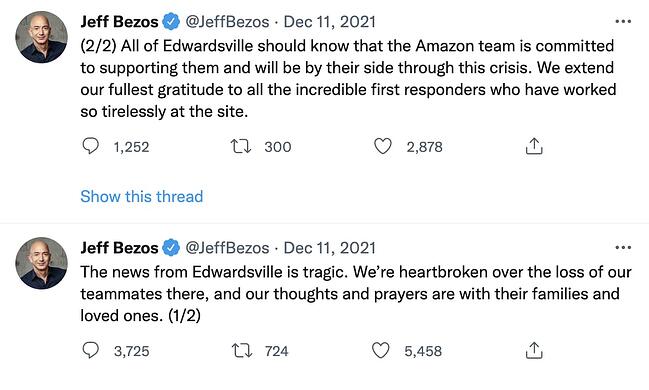Reply to the tweet with 3,725 replies

point(90,350)
